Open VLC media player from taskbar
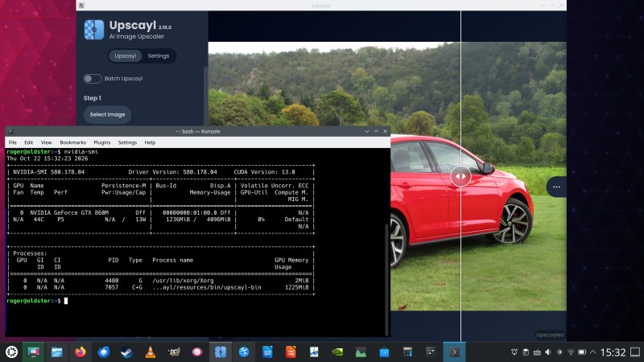Viewport: 644px width, 362px height. tap(151, 352)
